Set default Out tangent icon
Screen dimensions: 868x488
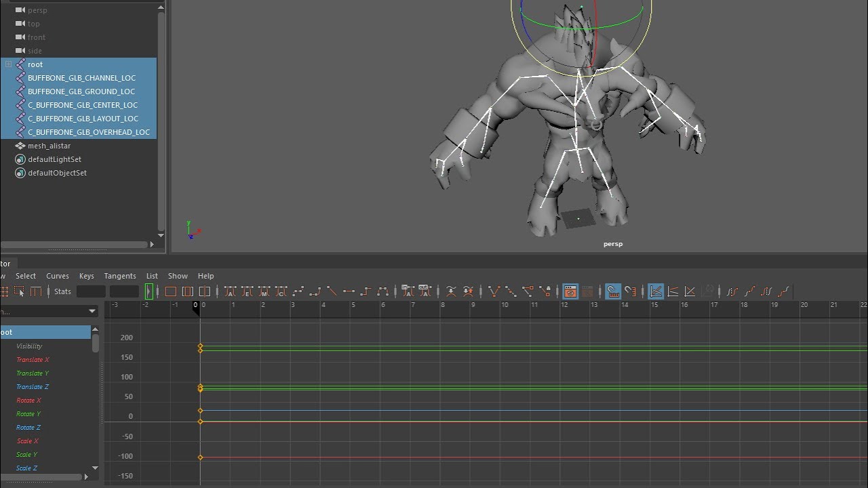(x=425, y=291)
